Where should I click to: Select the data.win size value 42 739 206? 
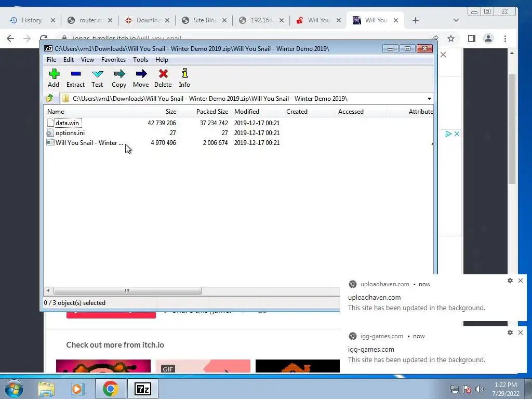(162, 123)
